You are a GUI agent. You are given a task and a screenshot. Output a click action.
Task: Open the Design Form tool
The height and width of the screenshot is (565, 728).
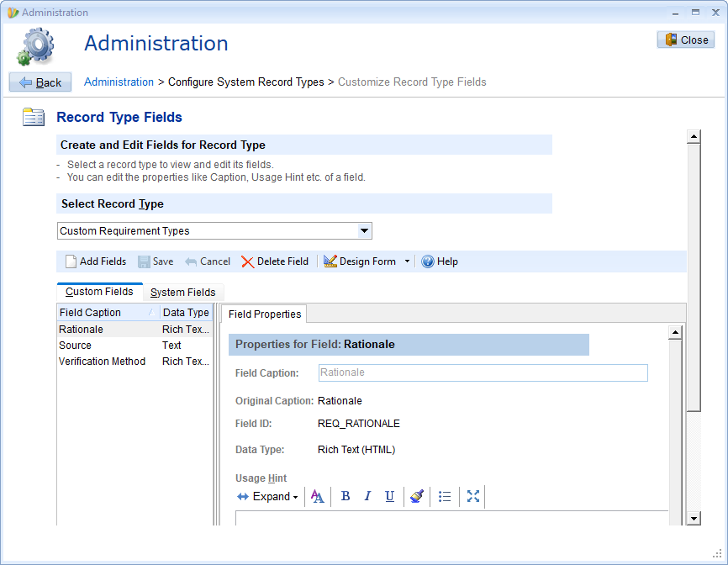360,261
